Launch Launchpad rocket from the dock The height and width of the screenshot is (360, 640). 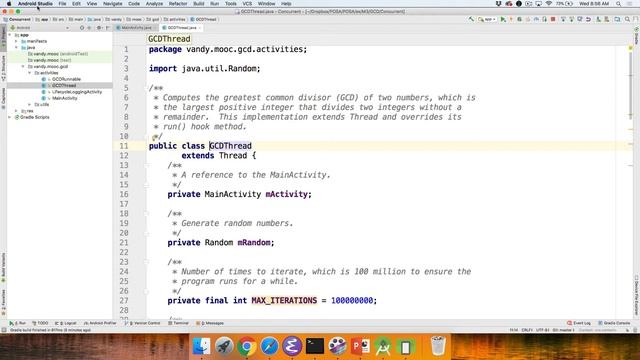click(x=224, y=346)
